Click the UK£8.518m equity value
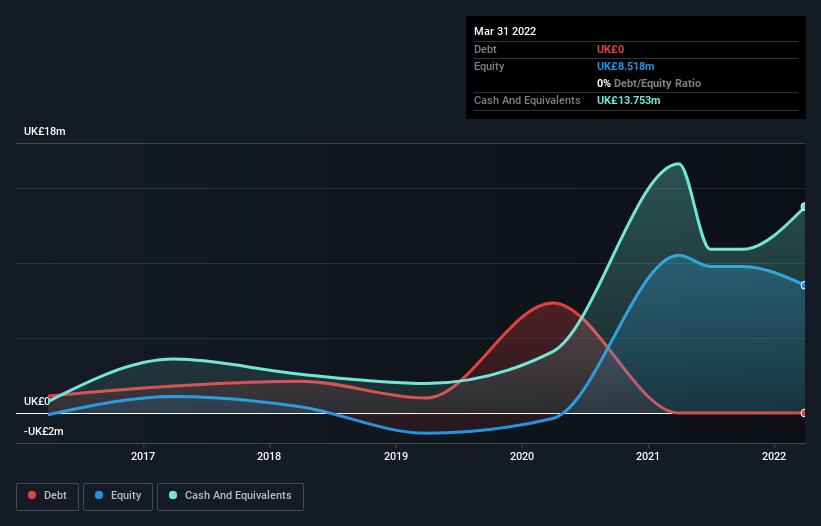The width and height of the screenshot is (821, 526). click(626, 66)
